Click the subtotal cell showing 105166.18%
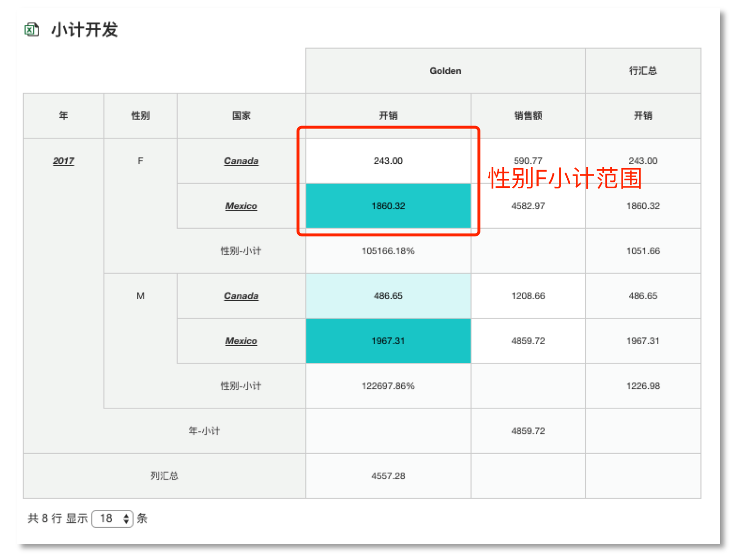The width and height of the screenshot is (752, 560). point(388,251)
